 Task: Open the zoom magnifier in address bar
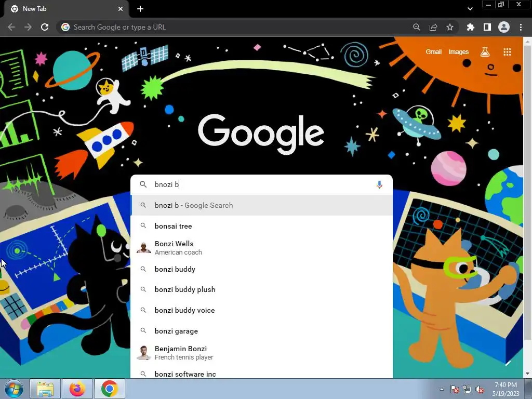416,27
